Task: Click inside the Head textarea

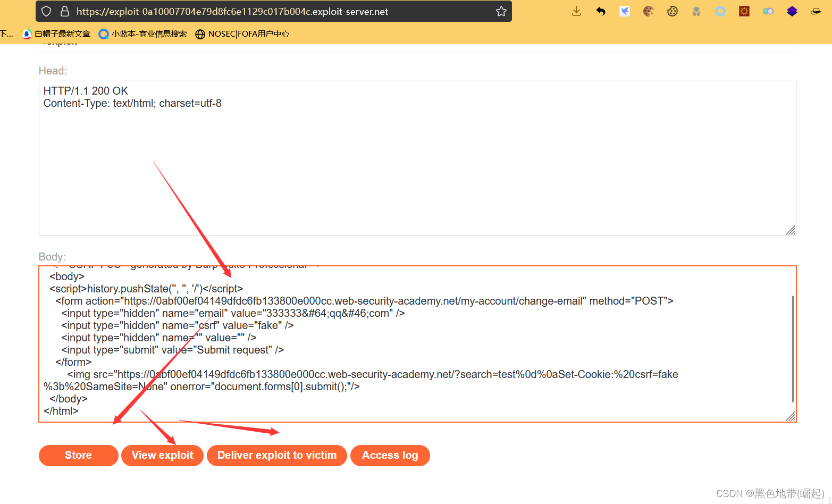Action: click(x=417, y=158)
